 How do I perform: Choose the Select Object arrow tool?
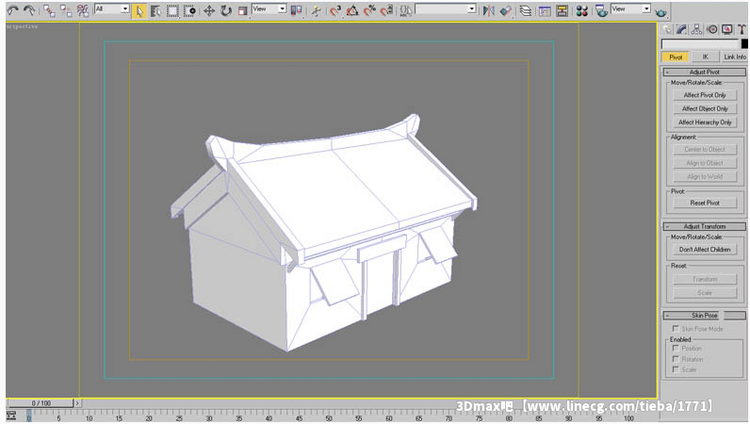tap(139, 11)
